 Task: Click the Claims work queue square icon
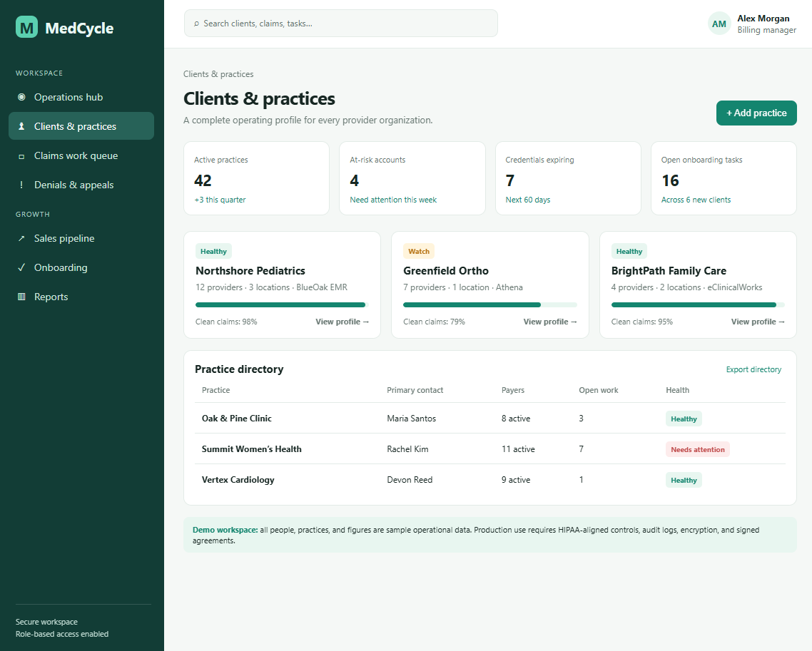21,155
